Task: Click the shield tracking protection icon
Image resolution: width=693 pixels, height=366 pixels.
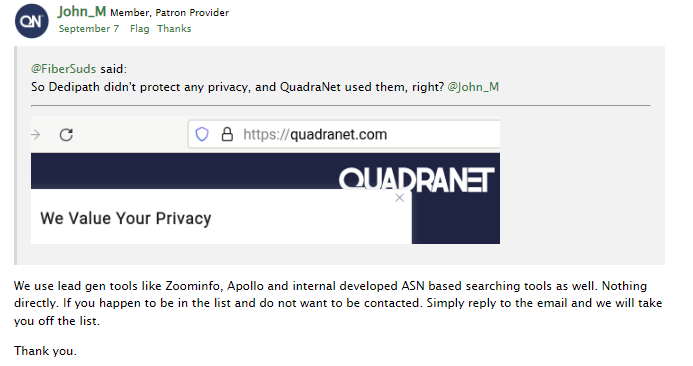Action: 202,134
